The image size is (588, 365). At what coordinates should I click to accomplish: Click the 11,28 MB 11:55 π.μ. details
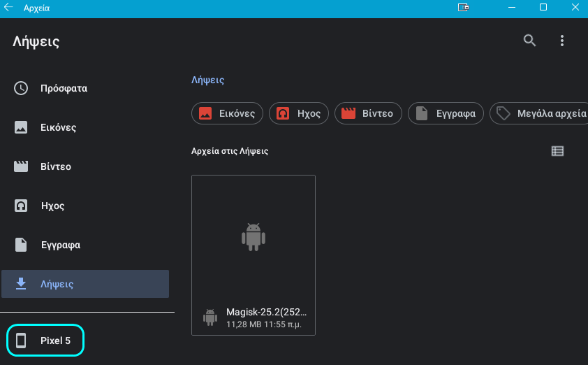[264, 324]
